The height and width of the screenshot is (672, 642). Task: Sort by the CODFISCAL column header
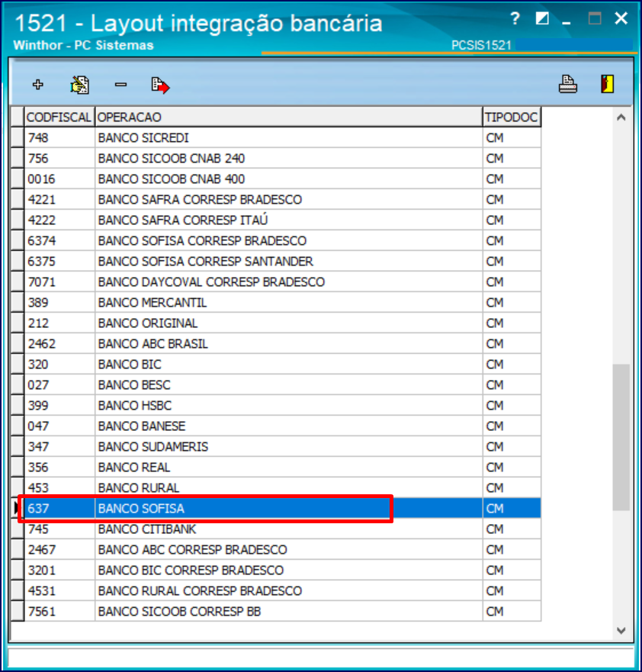59,117
